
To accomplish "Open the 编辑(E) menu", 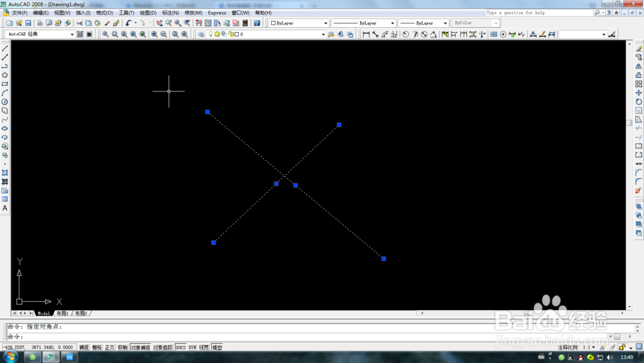I will click(x=41, y=13).
